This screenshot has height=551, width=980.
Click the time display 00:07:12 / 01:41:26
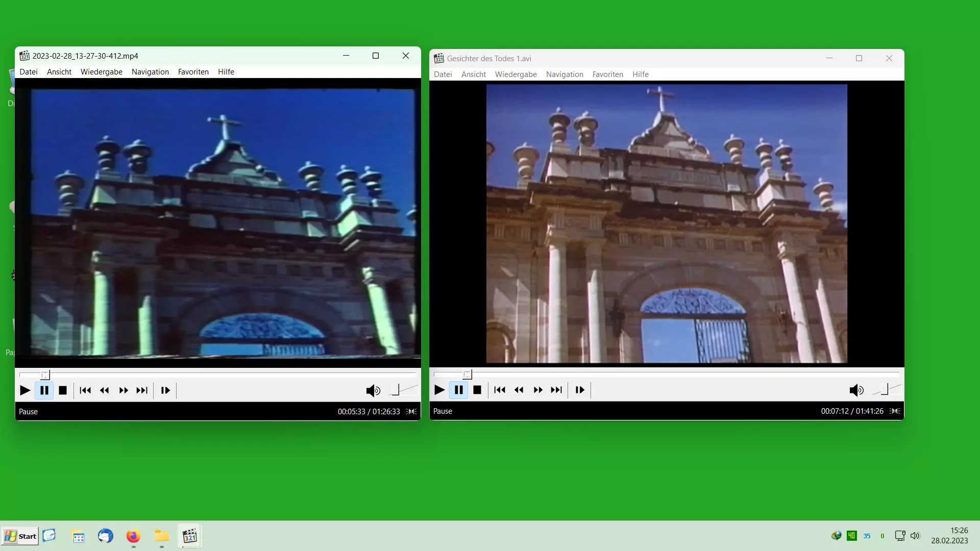[x=852, y=411]
